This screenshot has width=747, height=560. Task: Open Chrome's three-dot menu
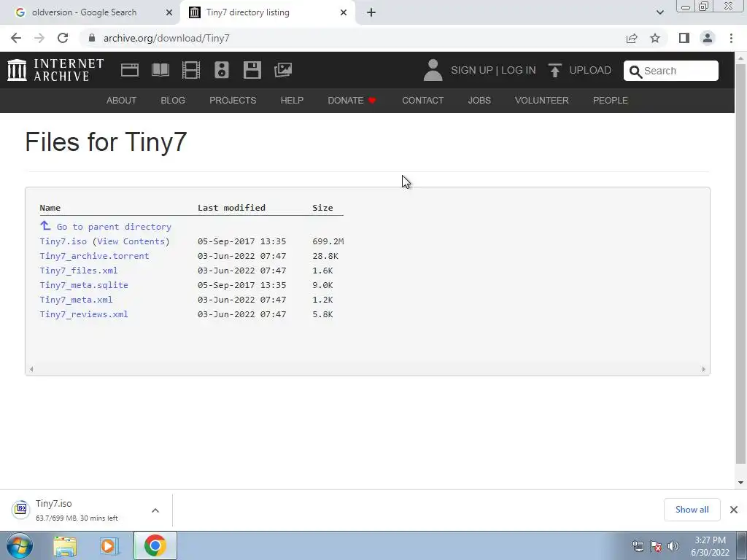click(x=731, y=38)
